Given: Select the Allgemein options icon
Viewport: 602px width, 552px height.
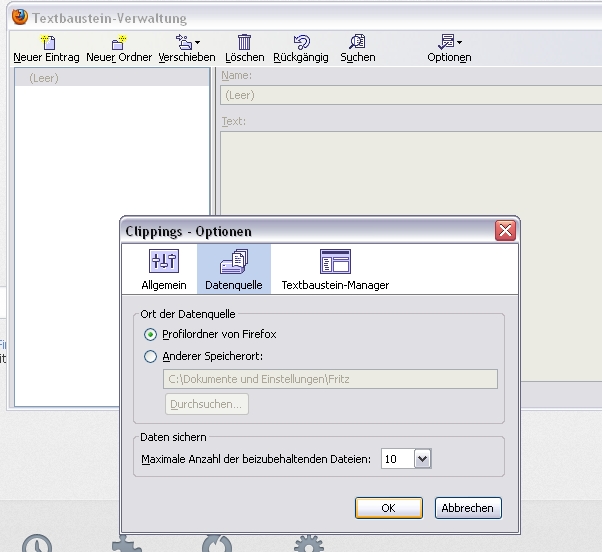Looking at the screenshot, I should [164, 262].
